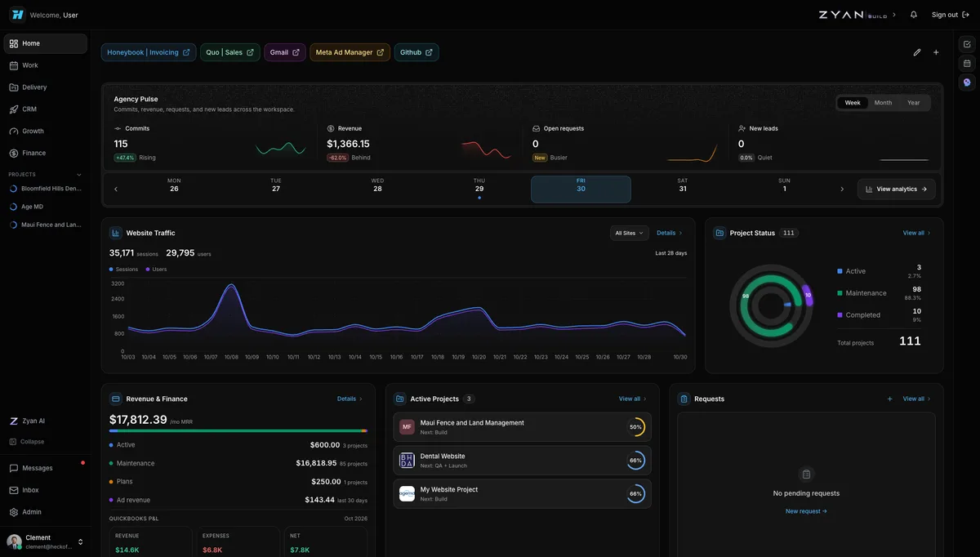Click the empty requests clipboard icon
This screenshot has width=980, height=557.
[806, 474]
